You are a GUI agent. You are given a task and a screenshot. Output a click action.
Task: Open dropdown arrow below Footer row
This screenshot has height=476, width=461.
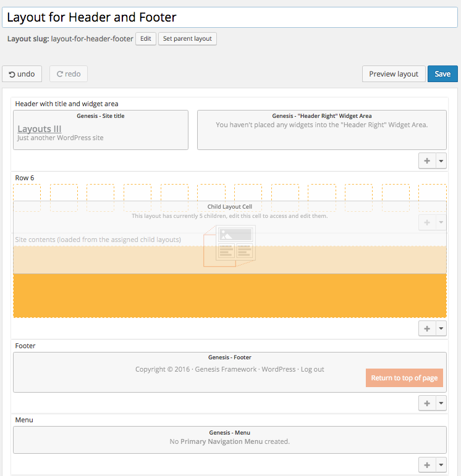(441, 403)
